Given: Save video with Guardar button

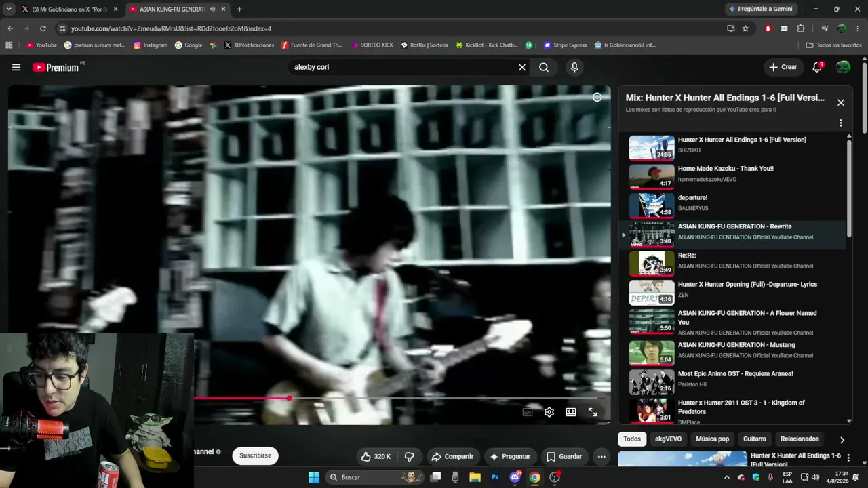Looking at the screenshot, I should [x=564, y=456].
